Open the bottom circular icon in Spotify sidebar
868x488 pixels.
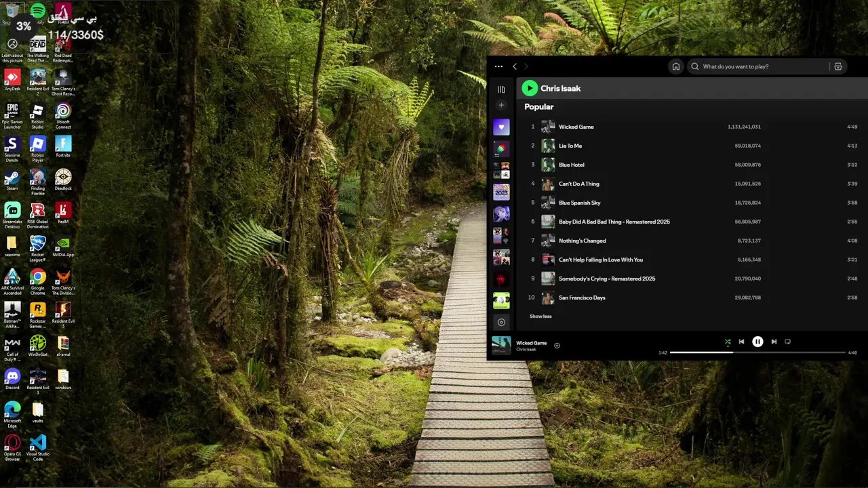[x=501, y=323]
